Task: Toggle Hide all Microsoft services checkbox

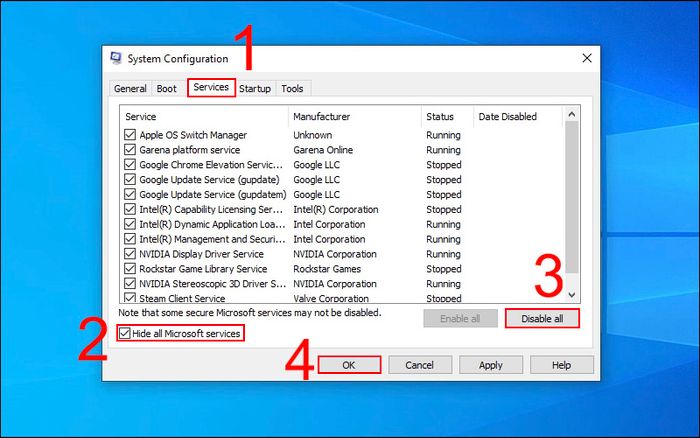Action: tap(125, 333)
